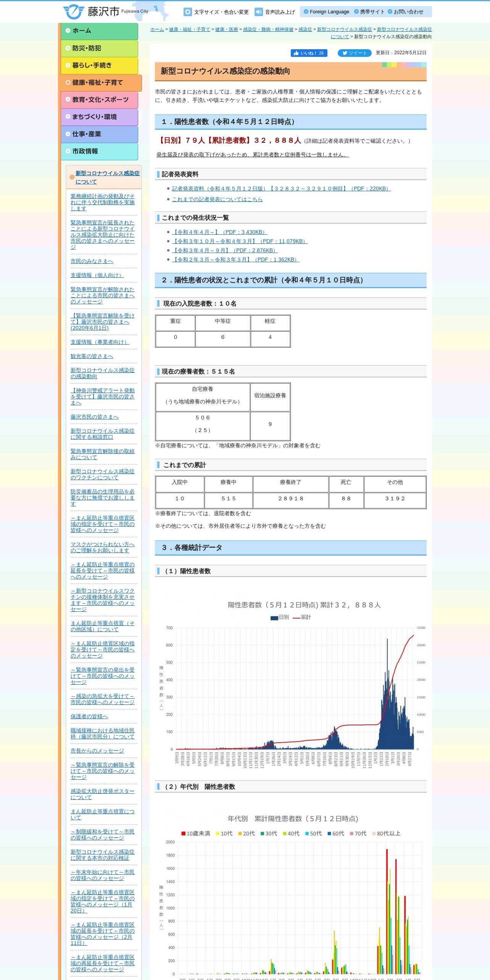Open sidebar link 観光客の皆さまへ
490x980 pixels.
tap(92, 356)
